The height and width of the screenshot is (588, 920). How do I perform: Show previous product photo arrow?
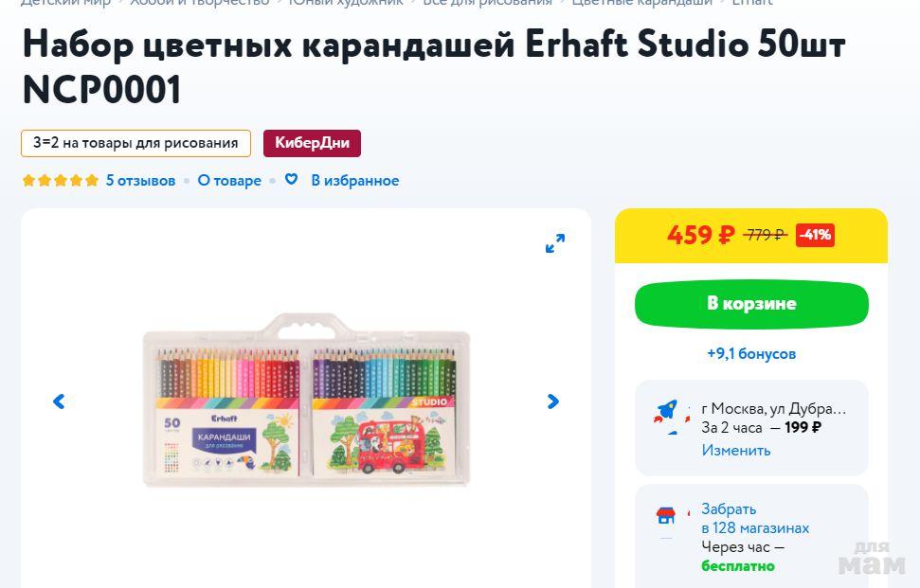click(x=59, y=401)
